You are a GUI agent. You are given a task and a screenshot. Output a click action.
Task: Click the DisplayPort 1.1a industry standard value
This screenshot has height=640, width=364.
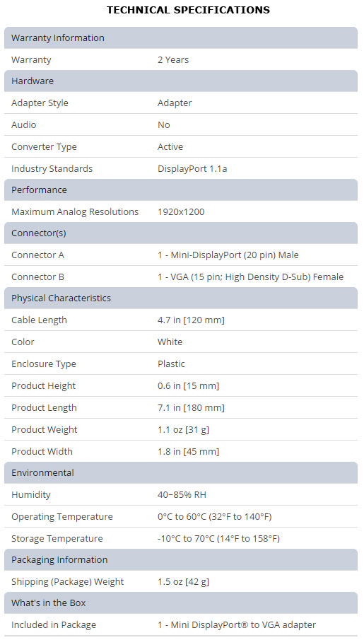192,168
